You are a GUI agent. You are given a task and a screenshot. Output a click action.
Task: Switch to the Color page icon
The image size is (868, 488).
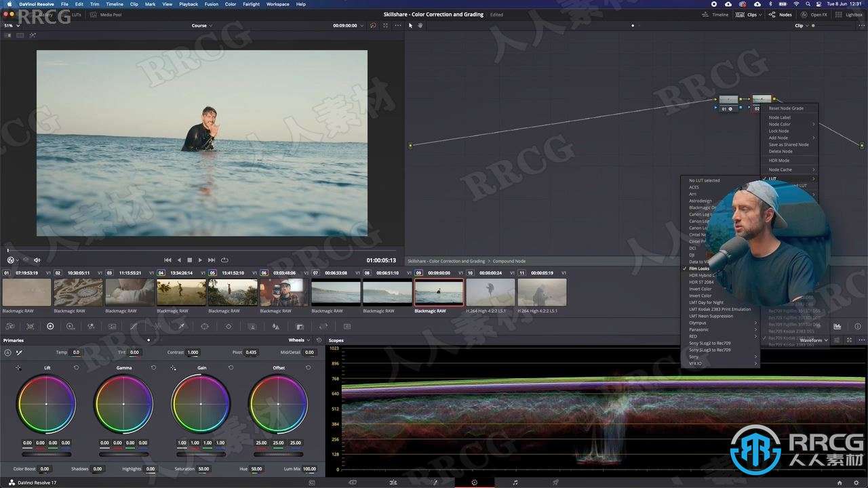pos(474,483)
